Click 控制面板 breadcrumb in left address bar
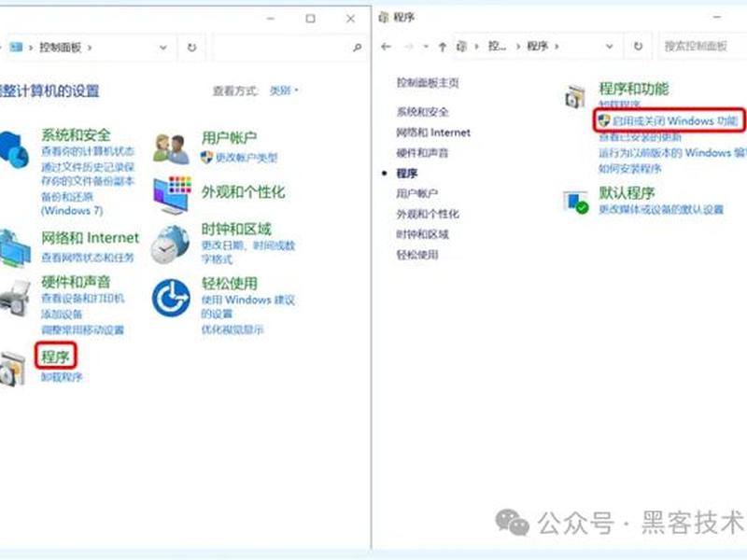Viewport: 747px width, 560px height. click(60, 48)
